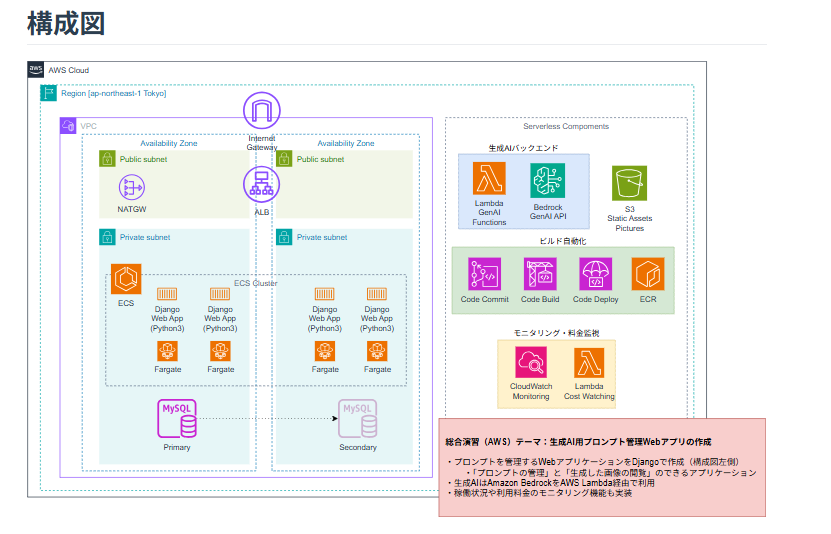Select the ALB load balancer icon
Screen dimensions: 831x534
(262, 184)
